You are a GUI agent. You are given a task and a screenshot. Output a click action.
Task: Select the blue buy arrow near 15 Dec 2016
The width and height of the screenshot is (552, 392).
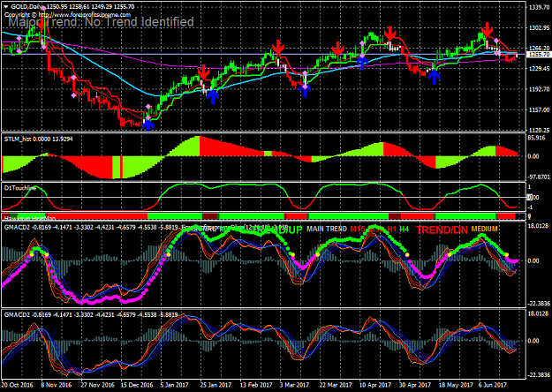coord(148,124)
